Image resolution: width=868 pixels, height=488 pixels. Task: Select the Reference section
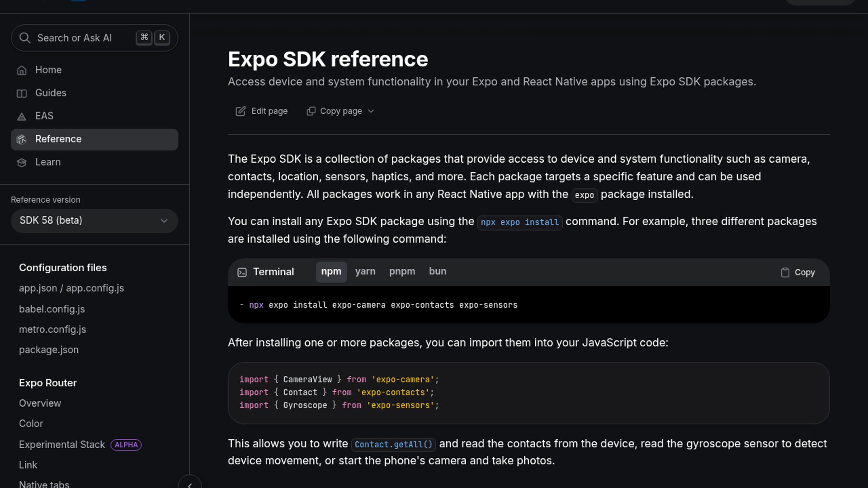[94, 140]
